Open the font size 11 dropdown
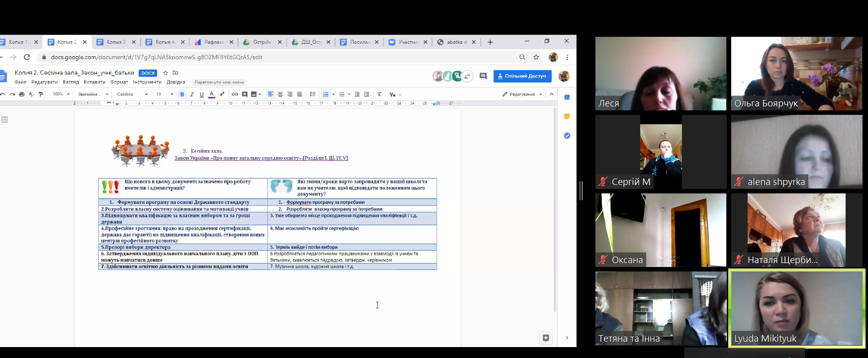 coord(165,94)
